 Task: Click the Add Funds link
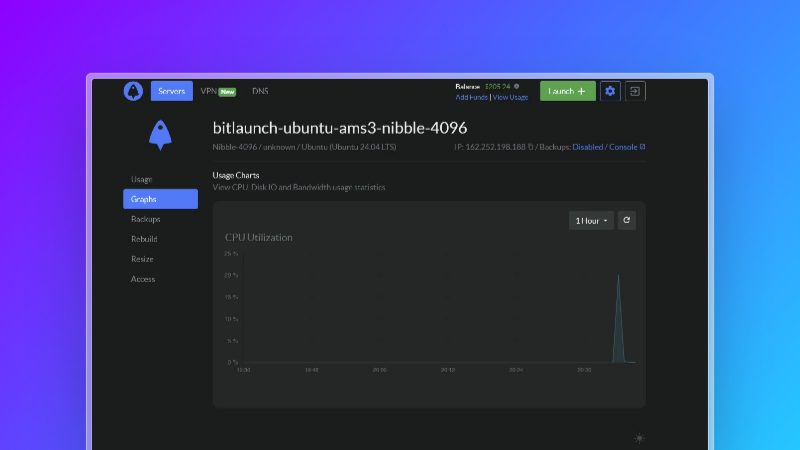click(471, 97)
